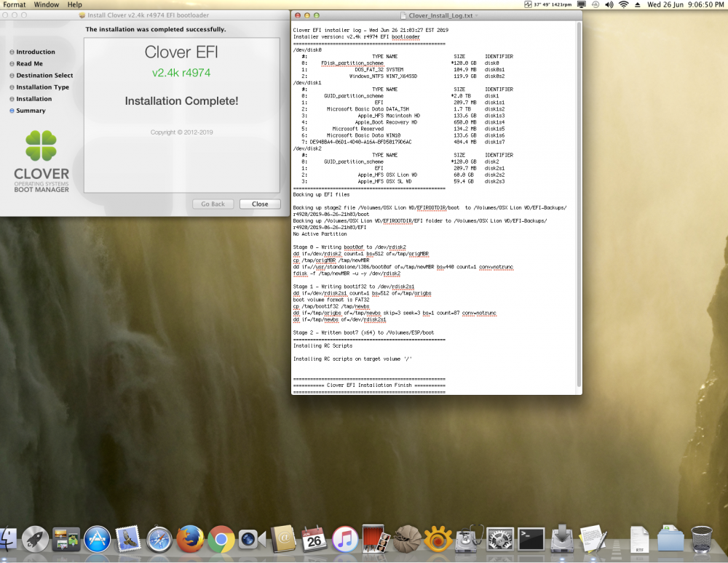728x563 pixels.
Task: Open the Help menu
Action: coord(75,4)
